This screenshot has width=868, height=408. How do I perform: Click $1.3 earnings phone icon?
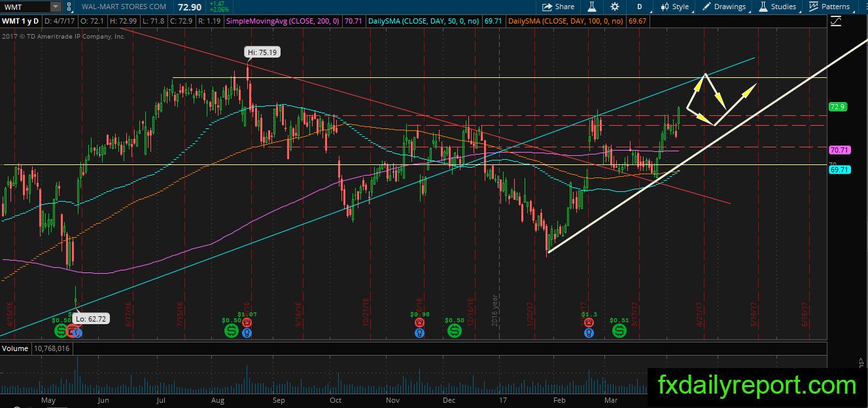tap(589, 323)
